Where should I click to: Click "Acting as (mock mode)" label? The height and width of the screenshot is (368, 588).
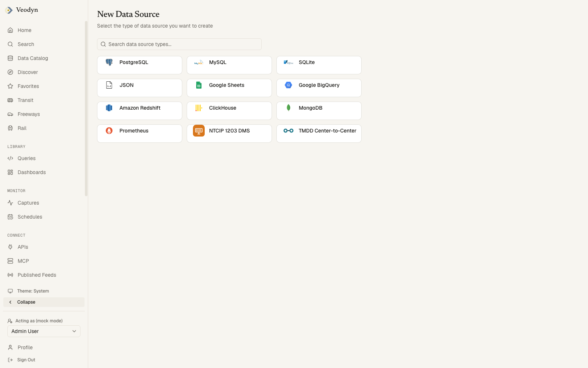pos(39,321)
